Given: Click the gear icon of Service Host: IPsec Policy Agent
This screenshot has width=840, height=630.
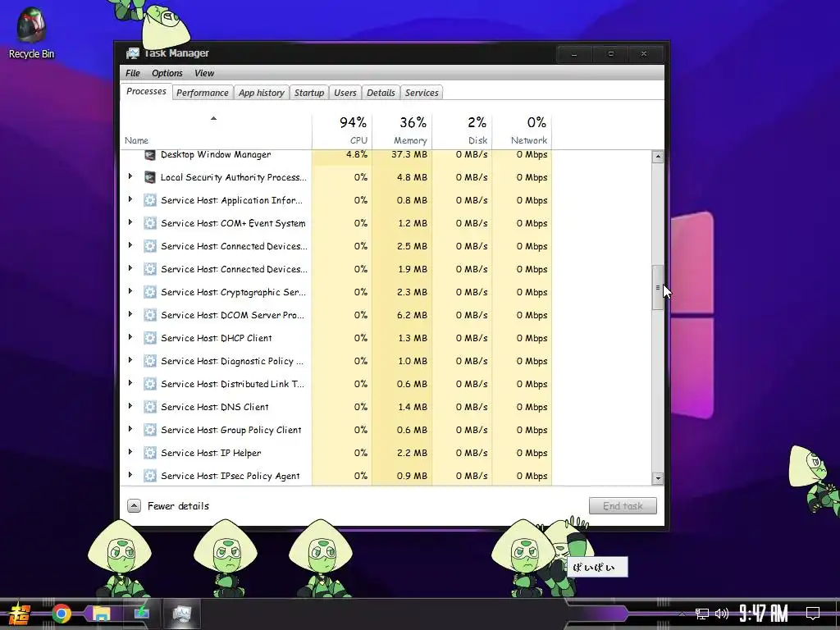Looking at the screenshot, I should [150, 476].
